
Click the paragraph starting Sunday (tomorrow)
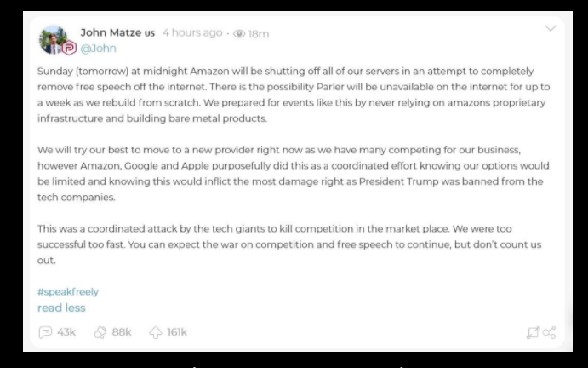pos(294,95)
